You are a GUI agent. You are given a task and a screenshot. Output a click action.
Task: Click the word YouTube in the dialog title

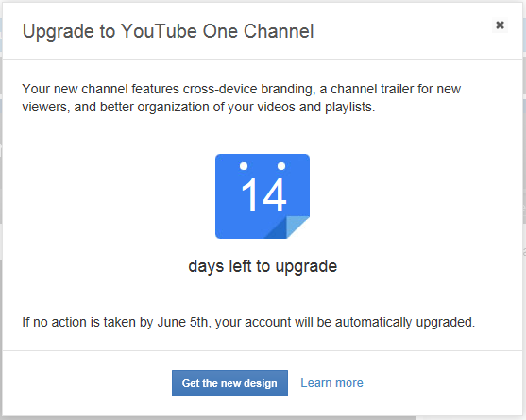[x=159, y=31]
